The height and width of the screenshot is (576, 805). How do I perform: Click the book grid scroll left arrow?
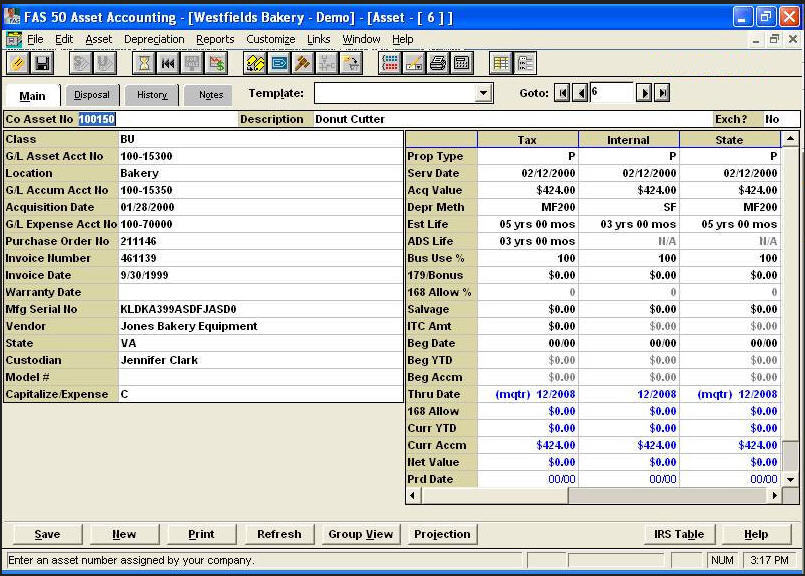click(x=413, y=496)
